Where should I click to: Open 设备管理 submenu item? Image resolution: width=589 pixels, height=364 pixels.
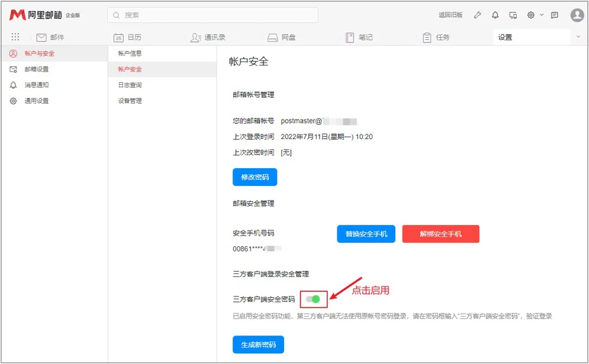click(162, 101)
